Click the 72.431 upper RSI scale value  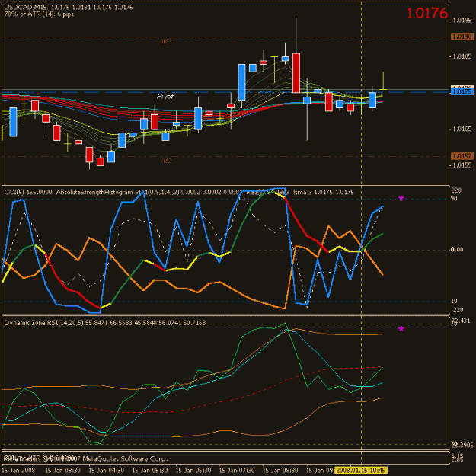click(461, 321)
